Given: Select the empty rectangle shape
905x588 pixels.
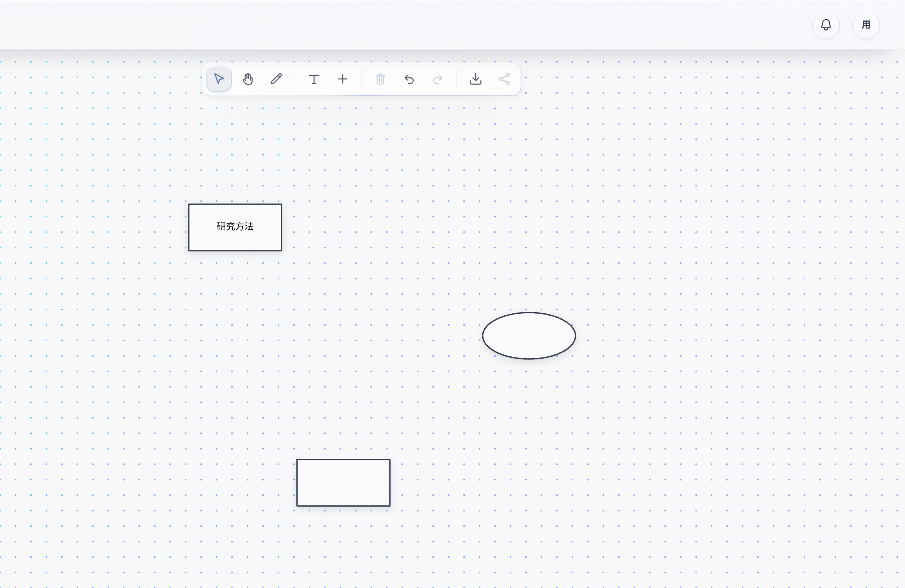Looking at the screenshot, I should [343, 483].
